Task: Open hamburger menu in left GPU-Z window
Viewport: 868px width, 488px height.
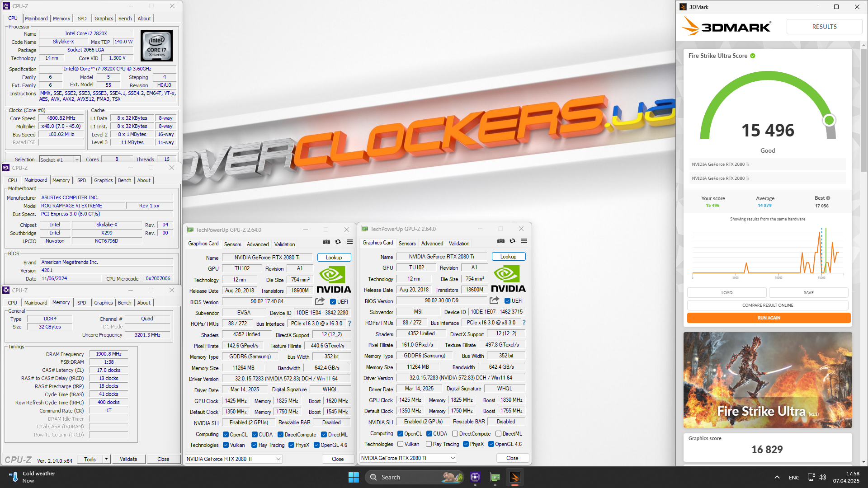Action: 349,242
